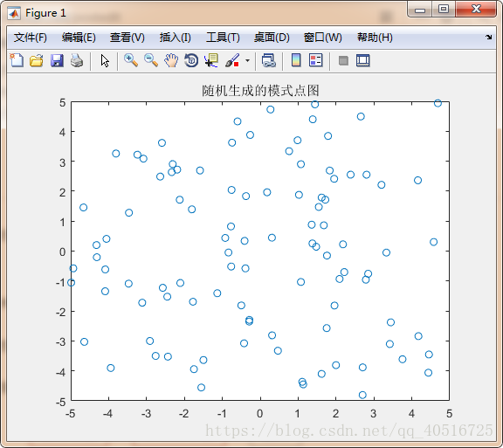
Task: Create a new figure with New icon
Action: tap(17, 60)
